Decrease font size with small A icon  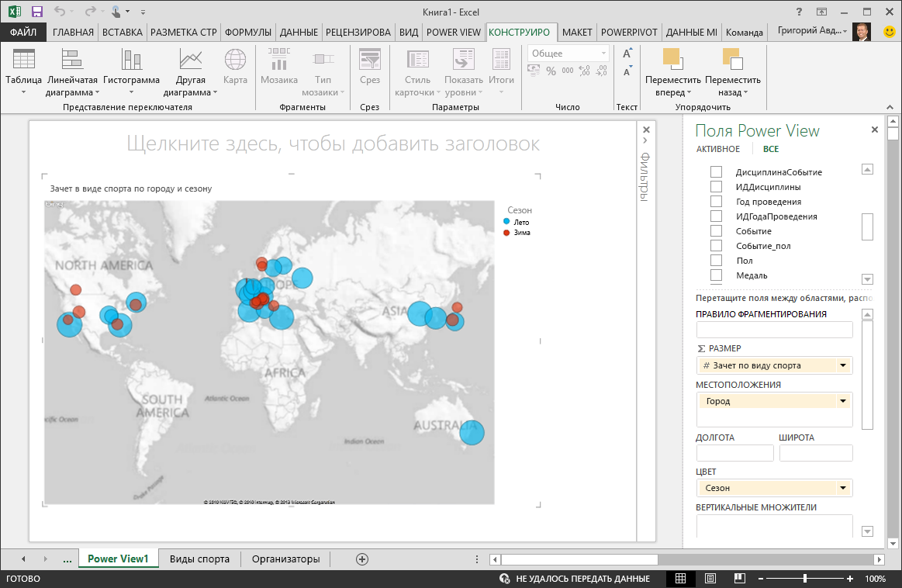click(x=627, y=71)
